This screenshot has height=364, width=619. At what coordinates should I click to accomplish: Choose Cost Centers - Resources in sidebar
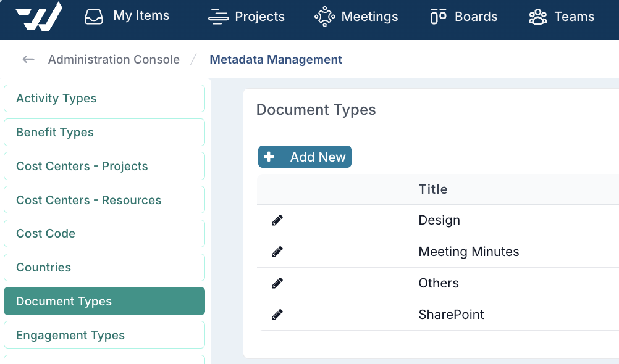[104, 200]
